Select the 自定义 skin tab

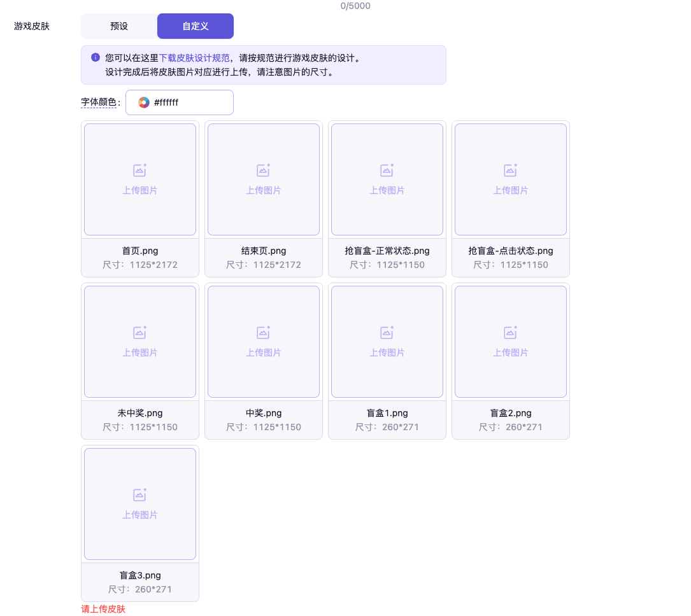196,26
